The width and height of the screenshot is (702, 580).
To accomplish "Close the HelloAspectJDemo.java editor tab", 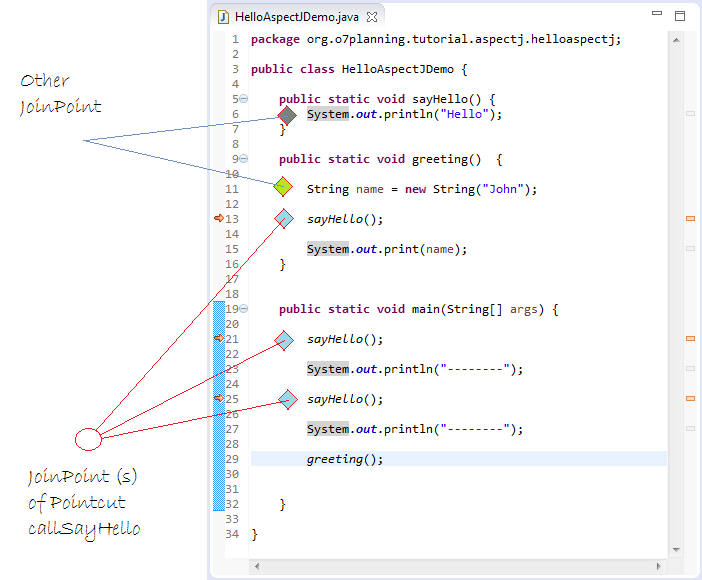I will [x=372, y=17].
